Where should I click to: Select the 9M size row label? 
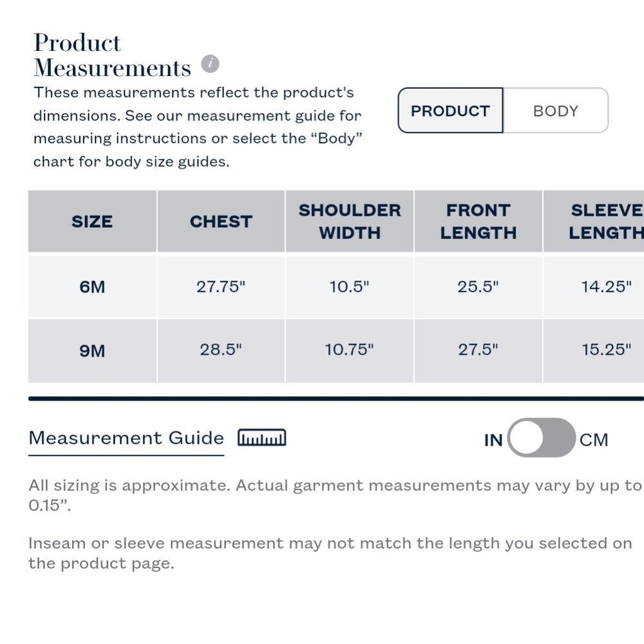click(92, 351)
